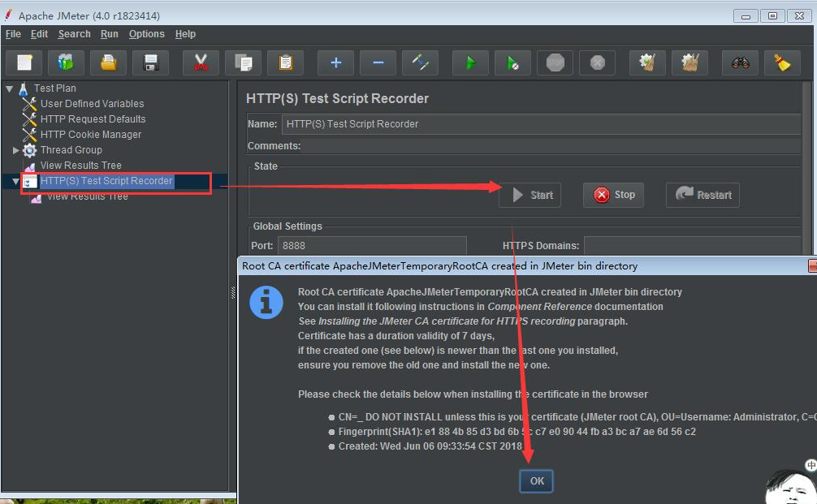Image resolution: width=817 pixels, height=504 pixels.
Task: Expand the Thread Group node arrow
Action: point(15,150)
